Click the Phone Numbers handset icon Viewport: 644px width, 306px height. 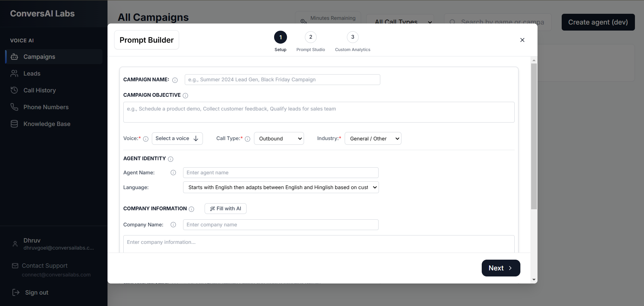point(14,107)
